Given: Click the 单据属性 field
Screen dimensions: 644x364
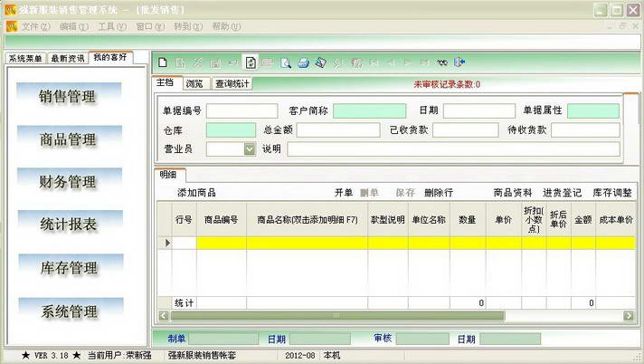Looking at the screenshot, I should [593, 111].
